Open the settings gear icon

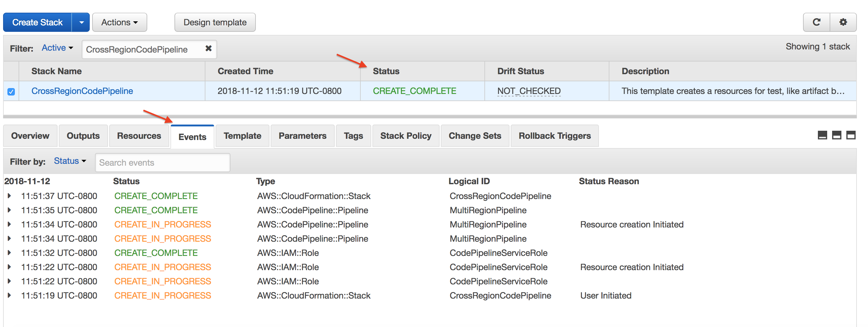(x=843, y=22)
